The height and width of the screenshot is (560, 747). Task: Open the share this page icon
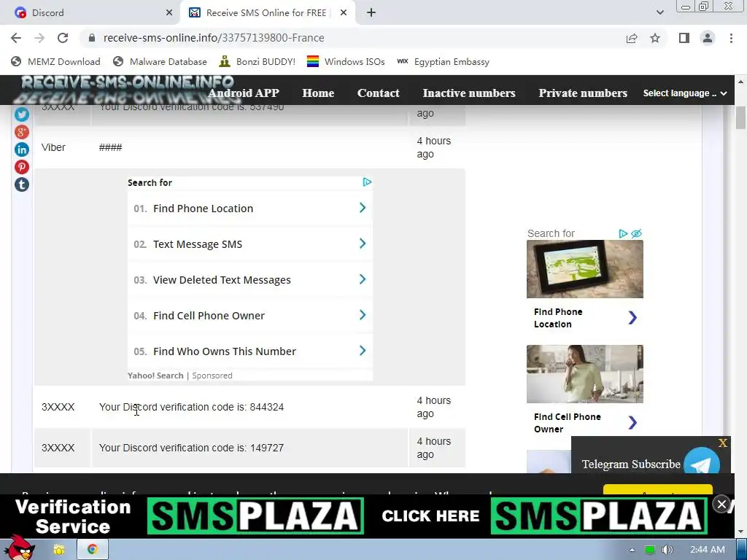click(632, 38)
